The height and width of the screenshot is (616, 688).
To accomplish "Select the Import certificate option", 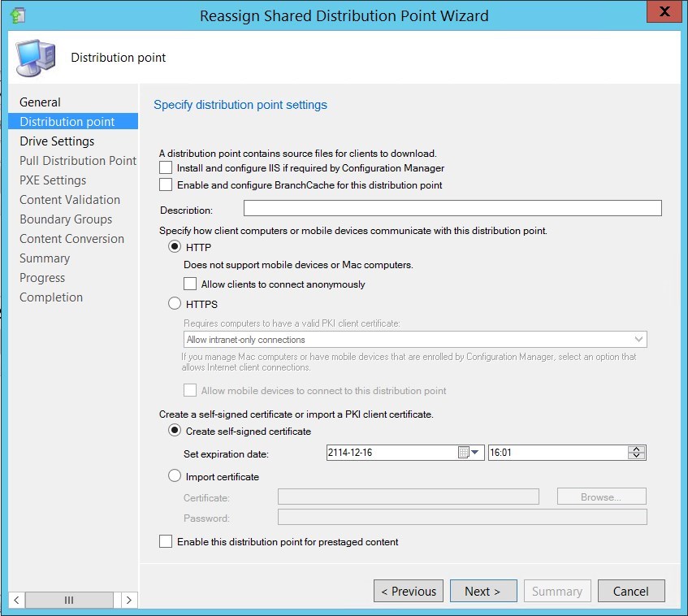I will pos(175,477).
